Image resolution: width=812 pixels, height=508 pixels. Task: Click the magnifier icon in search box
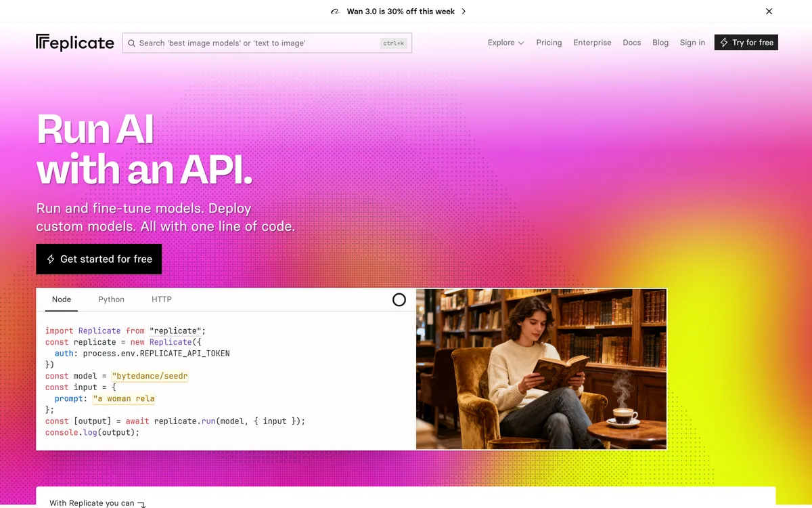pyautogui.click(x=132, y=43)
